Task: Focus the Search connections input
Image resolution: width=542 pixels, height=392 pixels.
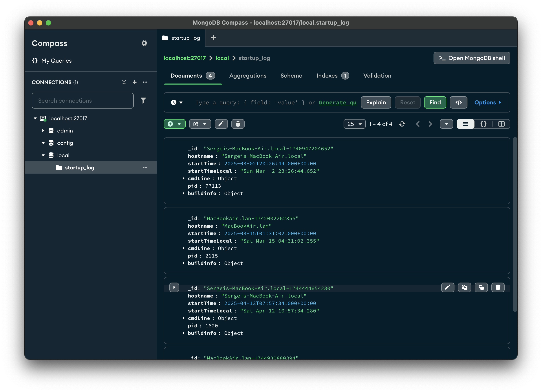Action: click(x=82, y=101)
